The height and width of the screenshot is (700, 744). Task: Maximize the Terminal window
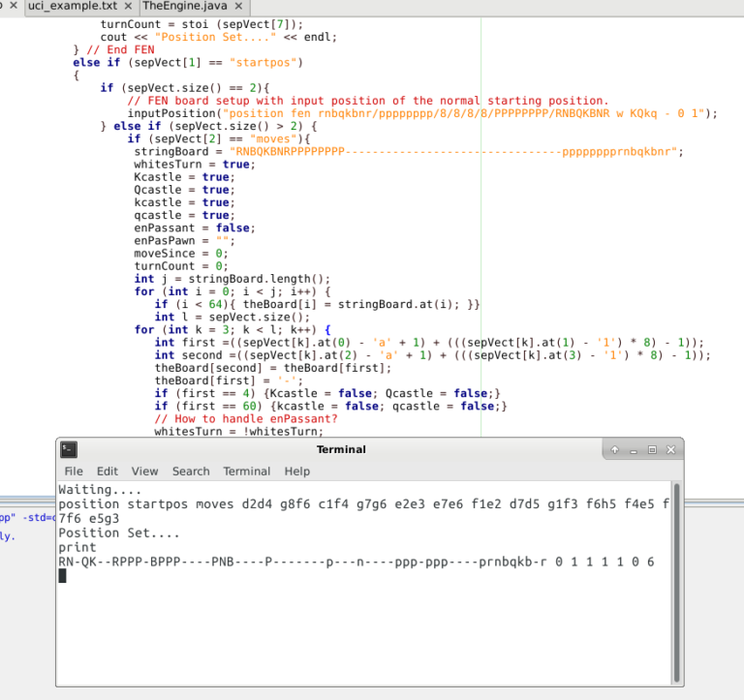point(651,450)
